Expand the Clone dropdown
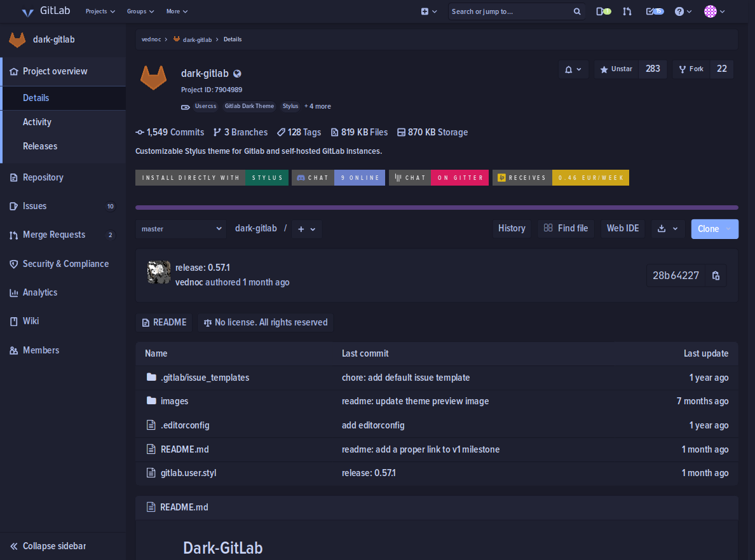The width and height of the screenshot is (755, 560). coord(727,229)
